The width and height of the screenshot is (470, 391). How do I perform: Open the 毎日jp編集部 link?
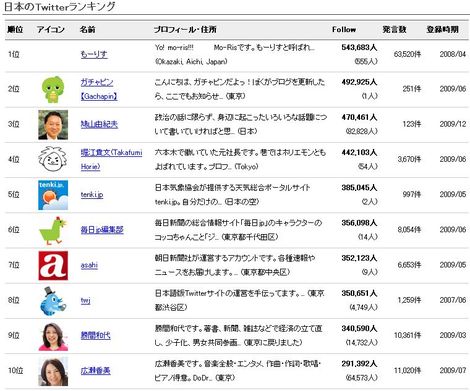102,230
